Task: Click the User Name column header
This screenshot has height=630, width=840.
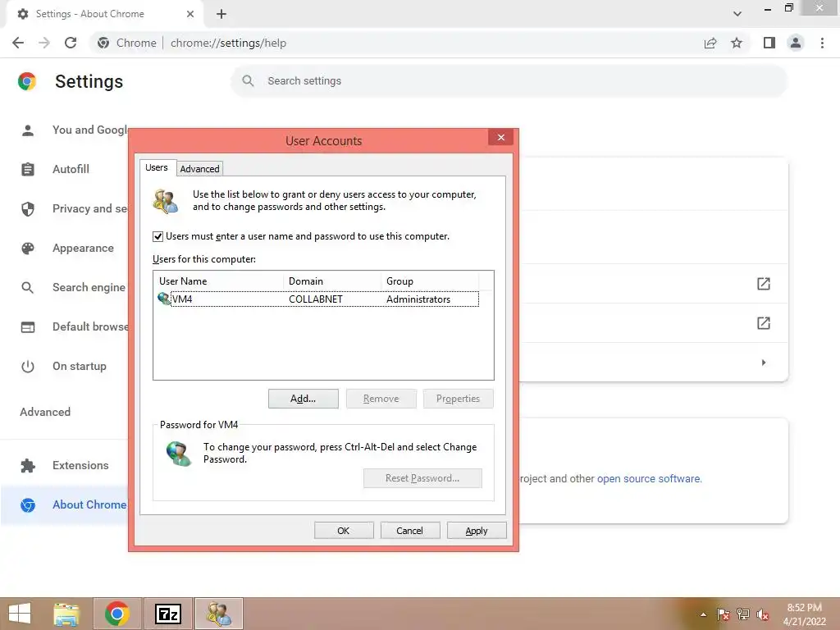Action: point(220,281)
